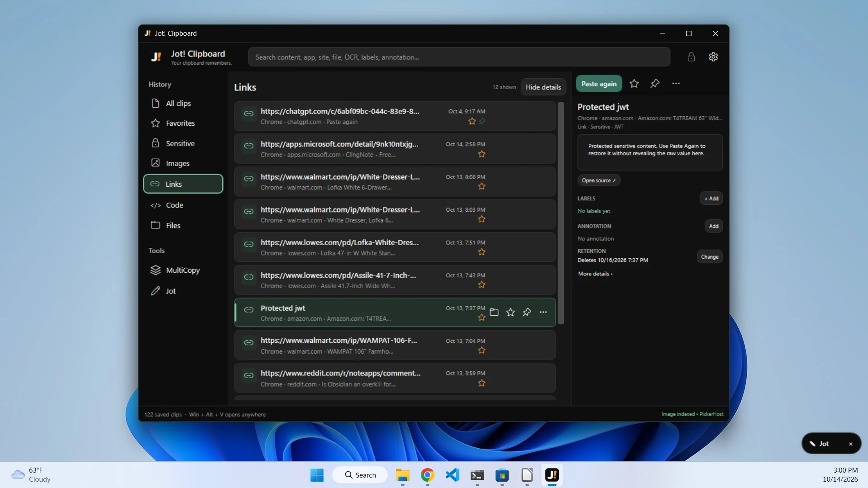
Task: Click the taskbar Search box
Action: coord(360,475)
